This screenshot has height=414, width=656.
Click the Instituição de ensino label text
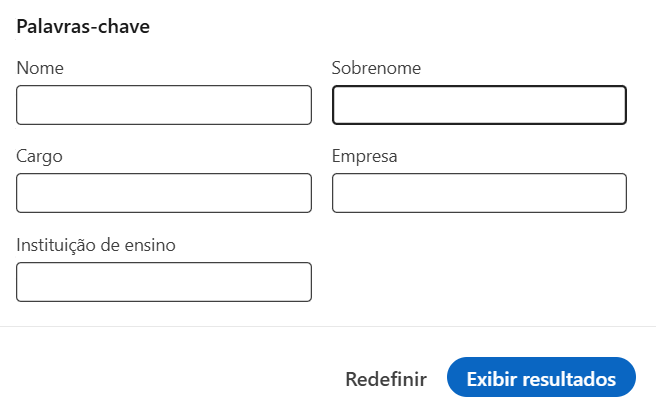click(x=96, y=245)
